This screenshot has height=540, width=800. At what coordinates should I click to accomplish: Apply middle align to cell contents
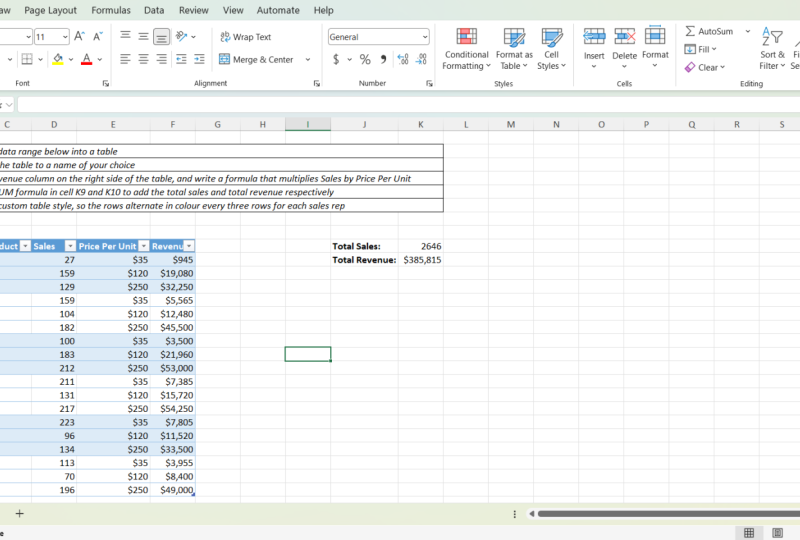coord(143,36)
